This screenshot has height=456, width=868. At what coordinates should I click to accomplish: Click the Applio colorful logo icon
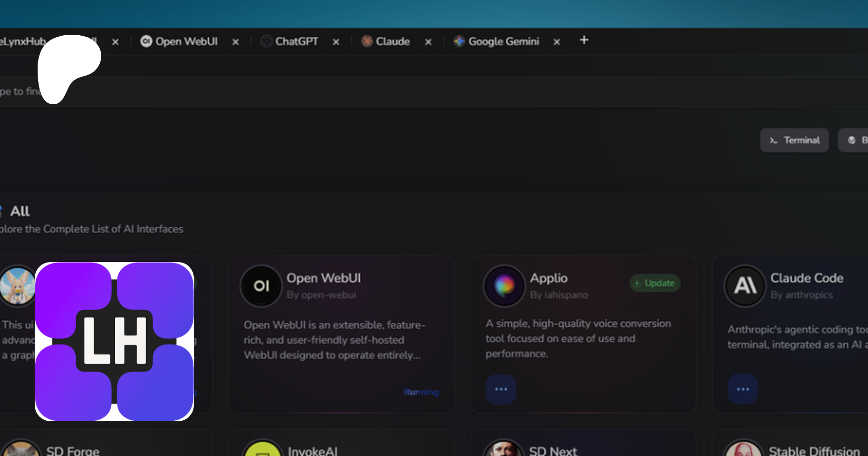[x=504, y=286]
